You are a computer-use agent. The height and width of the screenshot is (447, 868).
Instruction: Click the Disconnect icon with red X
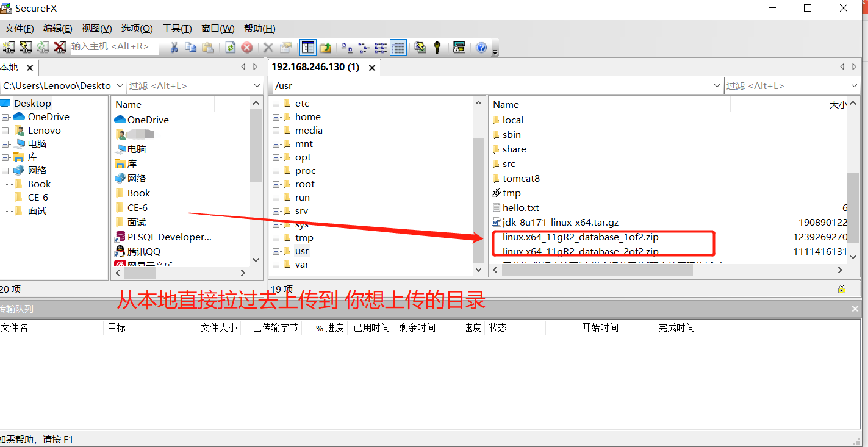(x=60, y=47)
